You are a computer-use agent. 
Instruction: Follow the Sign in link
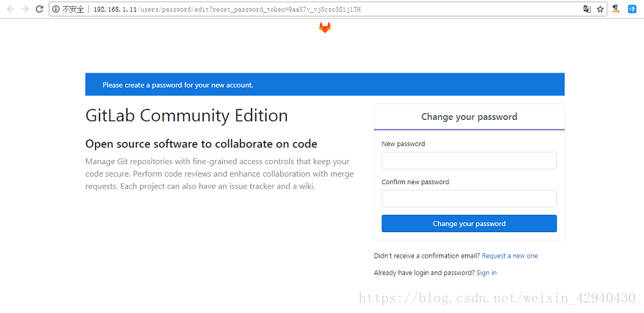click(x=486, y=273)
